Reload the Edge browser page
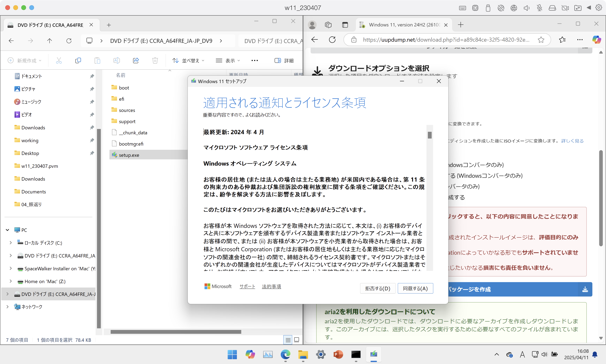The width and height of the screenshot is (606, 364). 332,40
